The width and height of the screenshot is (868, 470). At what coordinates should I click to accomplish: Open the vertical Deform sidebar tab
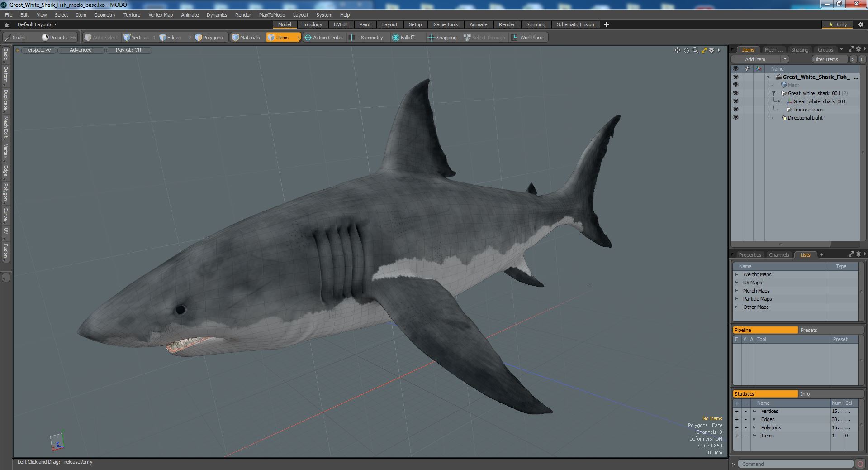click(5, 75)
